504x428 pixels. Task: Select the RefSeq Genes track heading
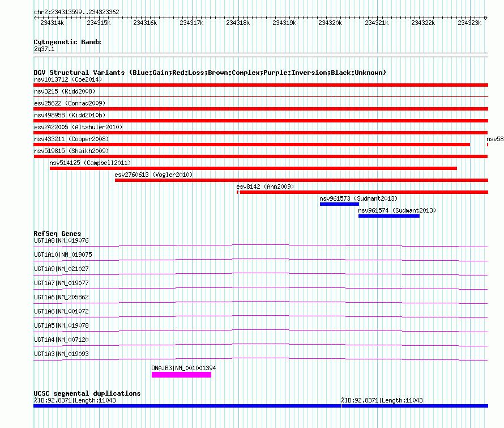58,234
